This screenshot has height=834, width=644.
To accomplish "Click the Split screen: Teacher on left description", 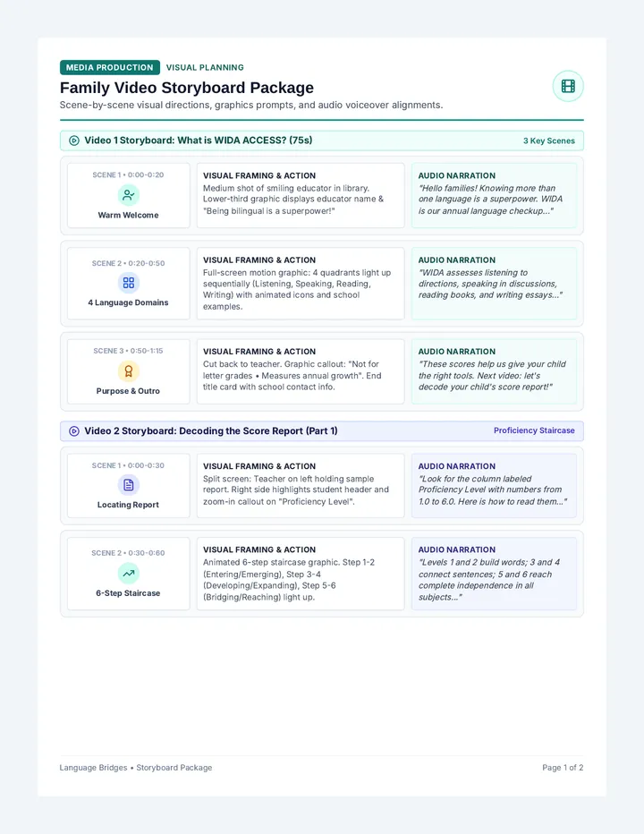I will (296, 489).
